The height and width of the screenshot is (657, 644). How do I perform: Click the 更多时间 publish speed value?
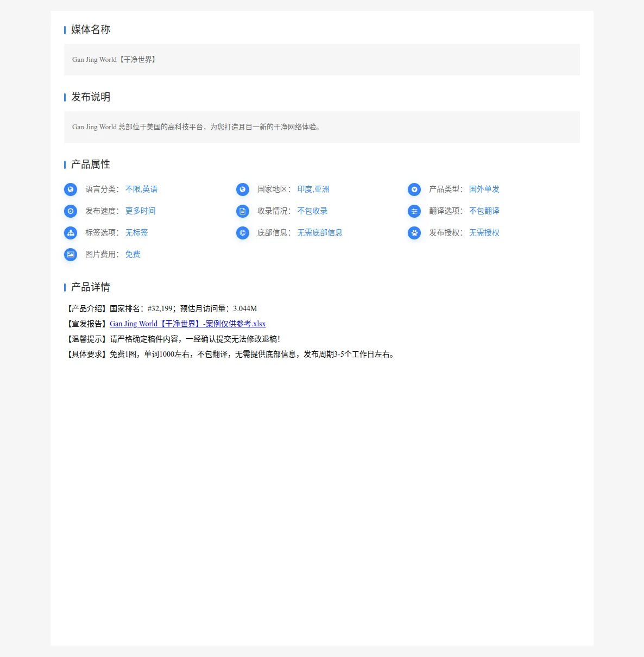pos(141,211)
